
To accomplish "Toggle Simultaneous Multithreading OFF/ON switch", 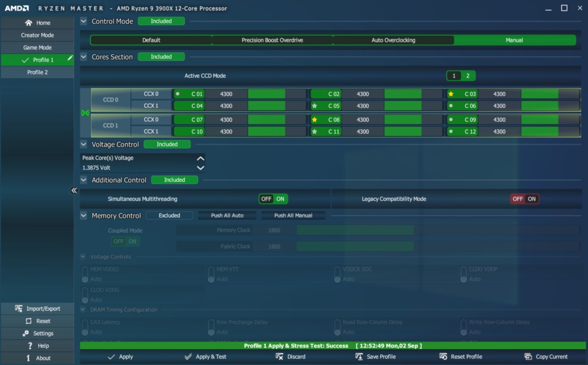I will 273,199.
